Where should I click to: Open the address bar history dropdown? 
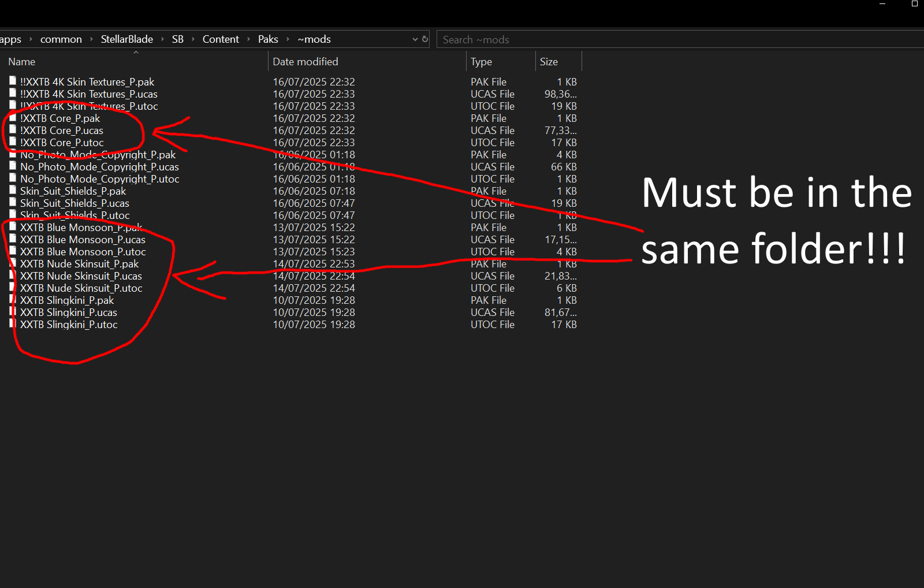(415, 39)
